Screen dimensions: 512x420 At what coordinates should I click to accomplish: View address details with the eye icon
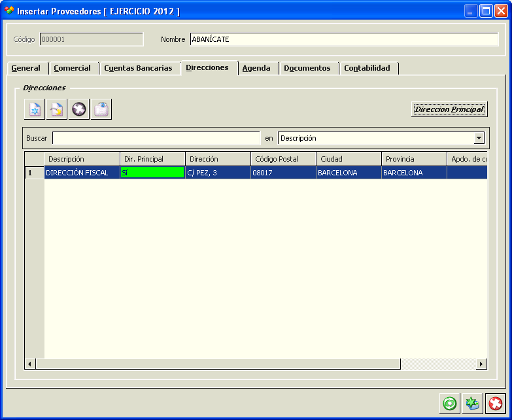101,109
